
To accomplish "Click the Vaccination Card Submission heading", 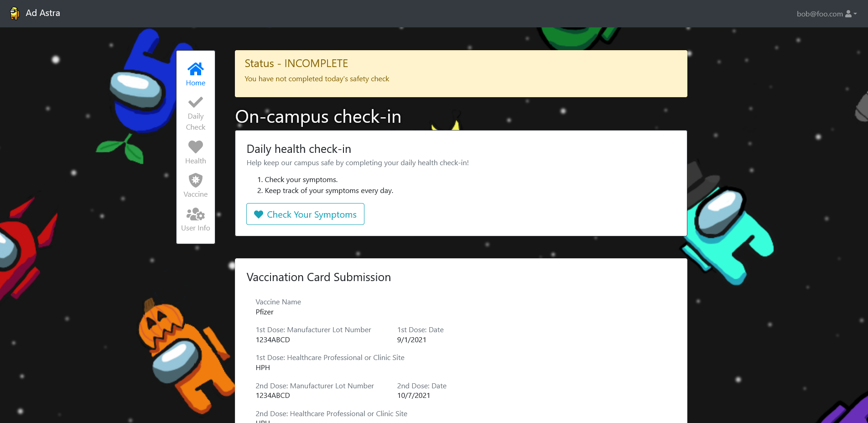I will click(x=318, y=277).
